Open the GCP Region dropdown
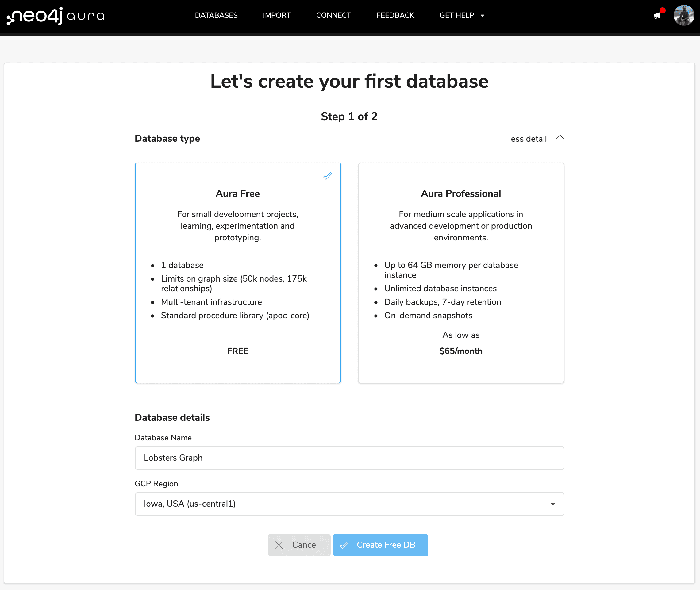Image resolution: width=700 pixels, height=590 pixels. tap(349, 504)
